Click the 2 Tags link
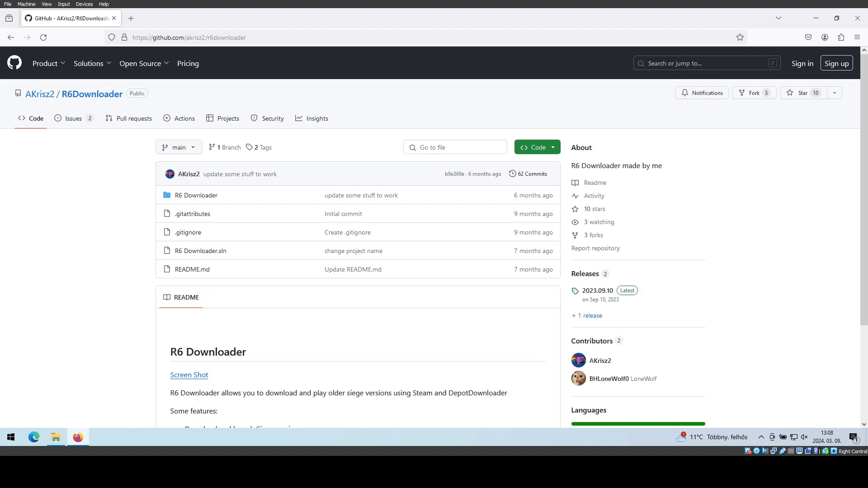868x488 pixels. coord(259,147)
